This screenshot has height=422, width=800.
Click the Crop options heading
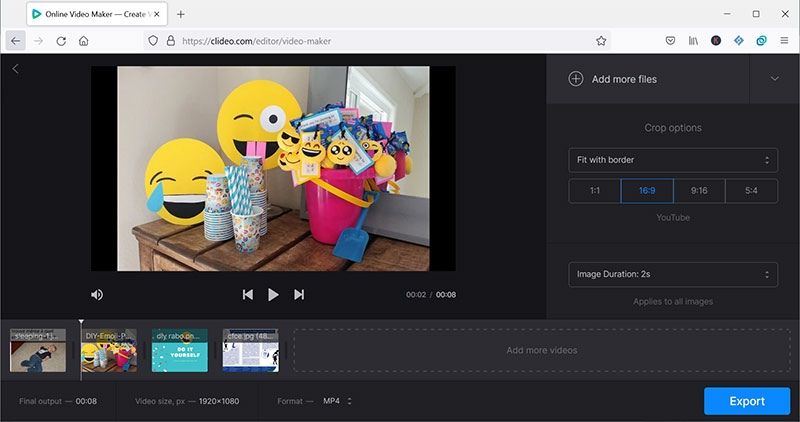(673, 128)
